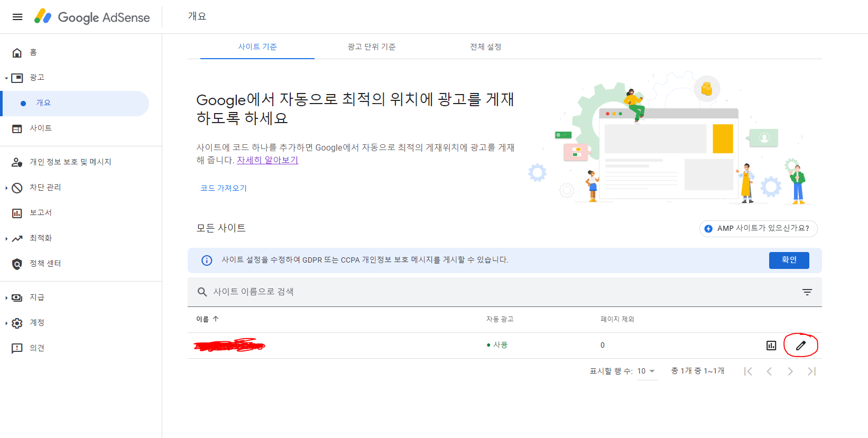Click the 보고서 reports icon in sidebar
This screenshot has height=438, width=868.
click(x=17, y=213)
